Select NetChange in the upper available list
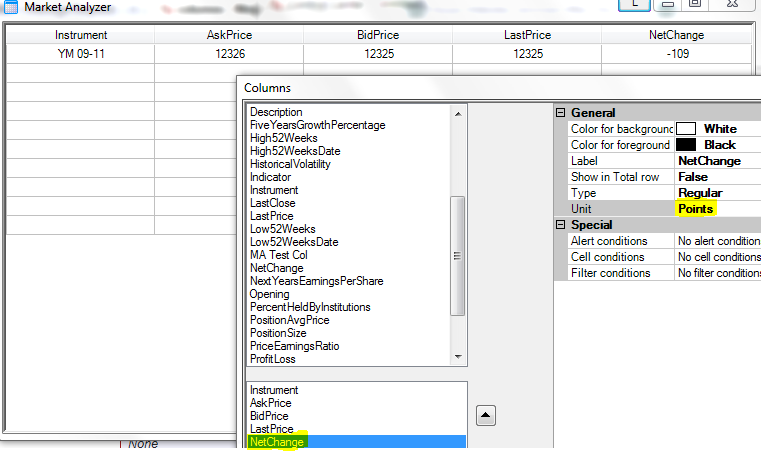Viewport: 761px width, 451px height. pyautogui.click(x=276, y=268)
